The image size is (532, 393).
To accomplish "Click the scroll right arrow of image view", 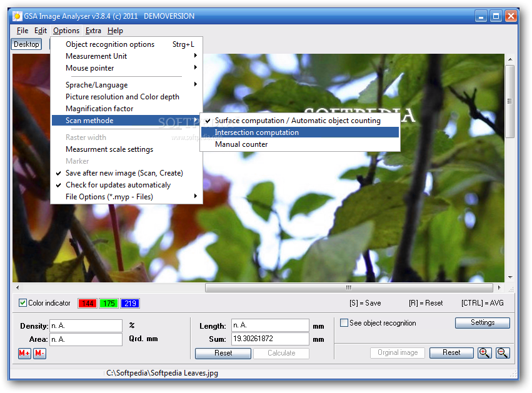I will (499, 287).
